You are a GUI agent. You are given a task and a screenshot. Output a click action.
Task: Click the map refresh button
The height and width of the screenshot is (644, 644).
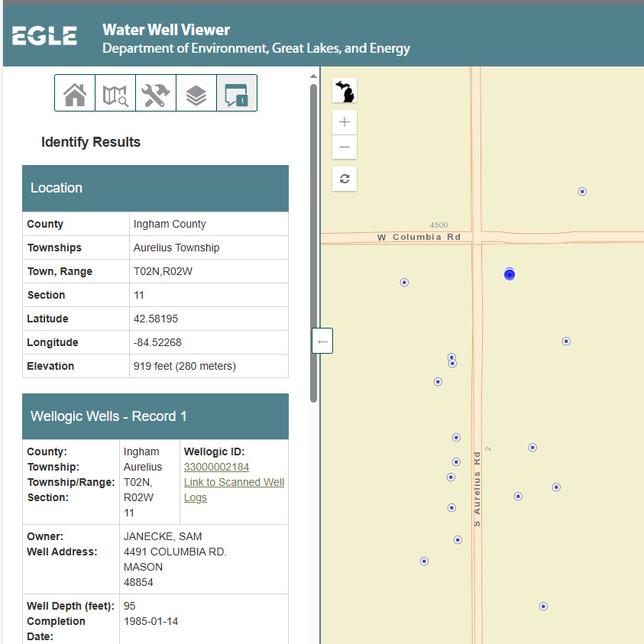pos(345,179)
